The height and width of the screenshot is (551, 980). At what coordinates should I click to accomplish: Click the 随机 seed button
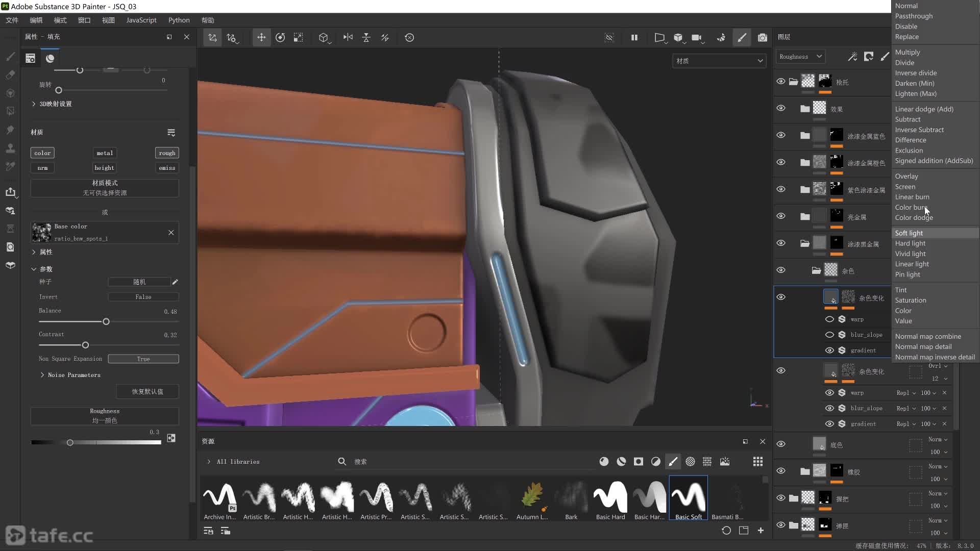[x=139, y=282]
